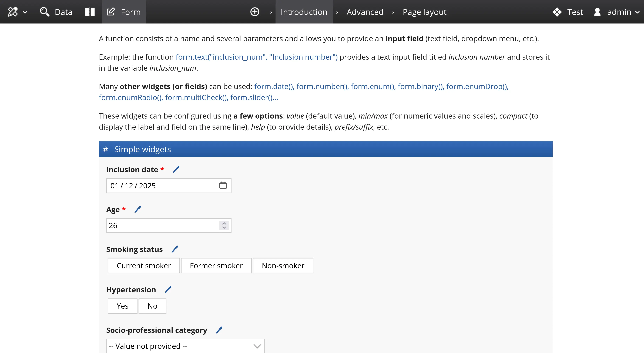Click the pencil icon beside Age
Viewport: 644px width, 353px height.
pyautogui.click(x=137, y=209)
